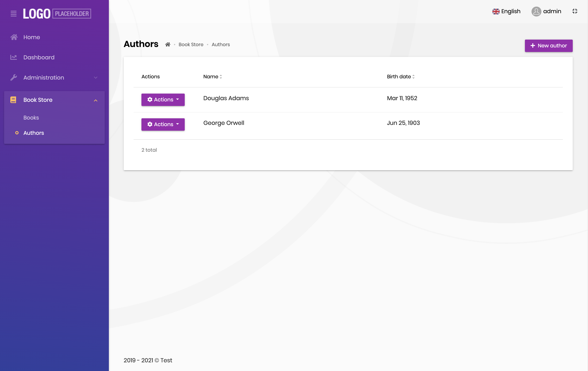This screenshot has width=588, height=371.
Task: Click the New author button
Action: click(x=548, y=46)
